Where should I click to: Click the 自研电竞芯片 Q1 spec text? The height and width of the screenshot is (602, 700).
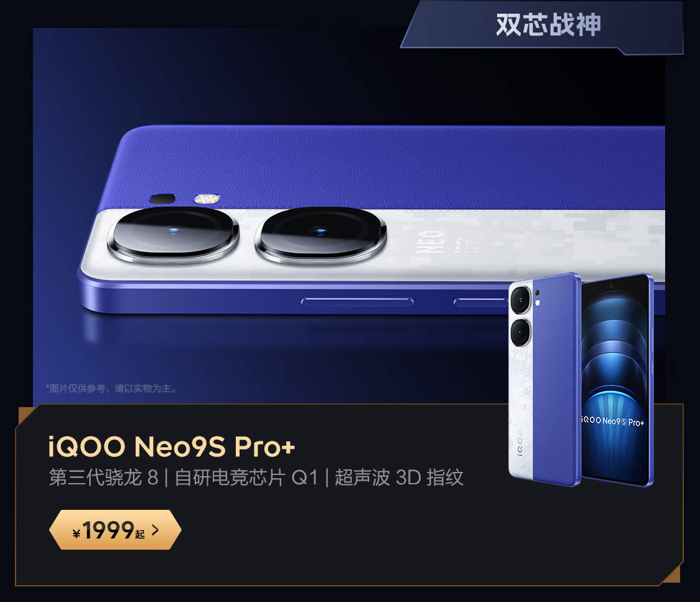246,477
